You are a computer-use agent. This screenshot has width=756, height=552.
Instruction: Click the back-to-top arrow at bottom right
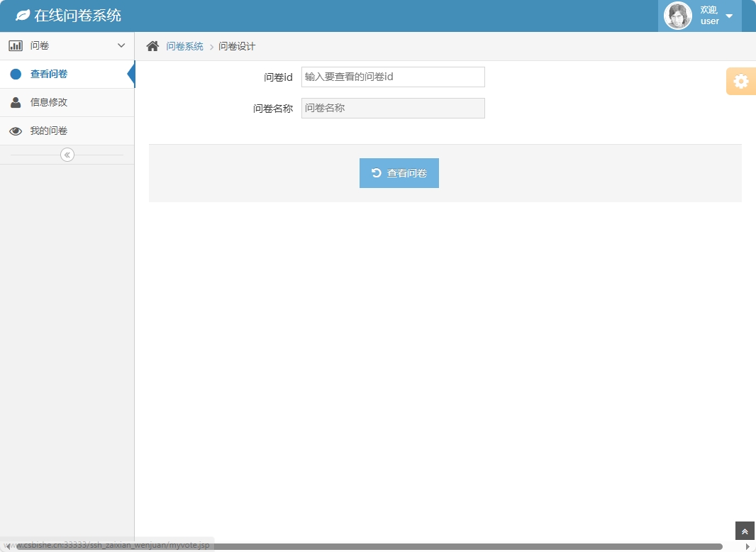[x=744, y=530]
